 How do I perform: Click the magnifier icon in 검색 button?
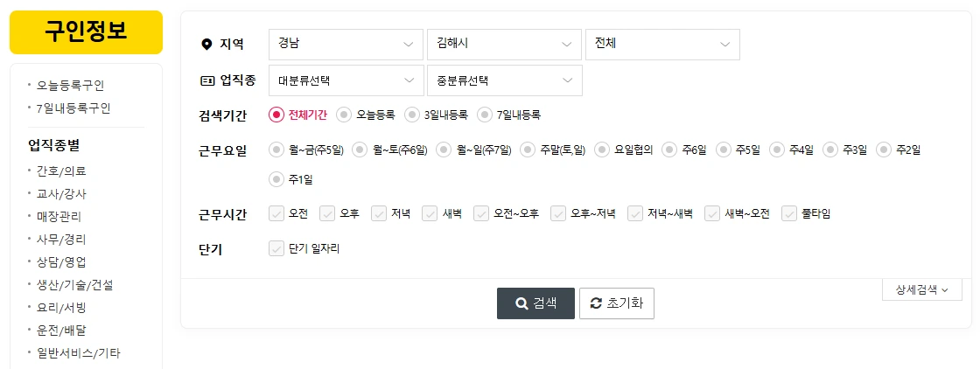pos(521,303)
